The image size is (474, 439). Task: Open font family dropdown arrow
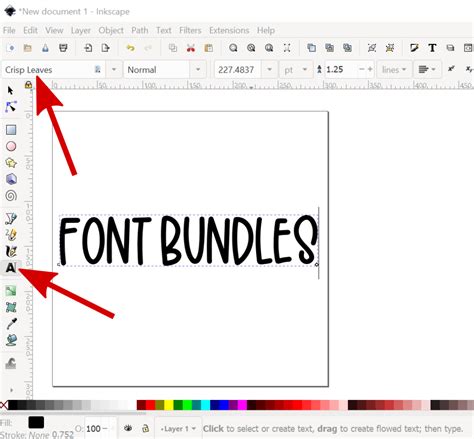click(x=114, y=69)
